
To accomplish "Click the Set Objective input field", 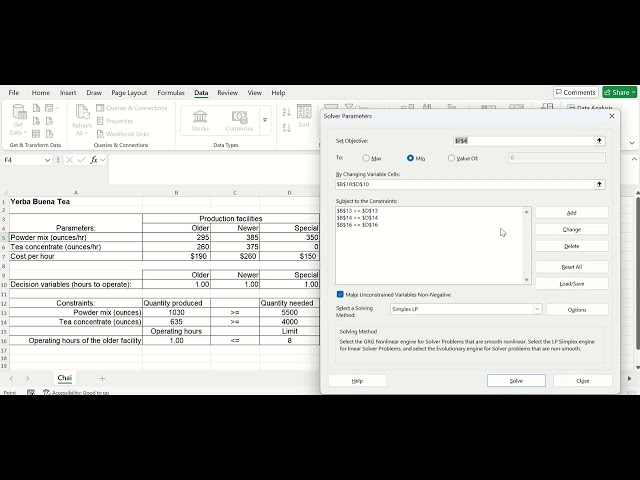I will click(524, 141).
